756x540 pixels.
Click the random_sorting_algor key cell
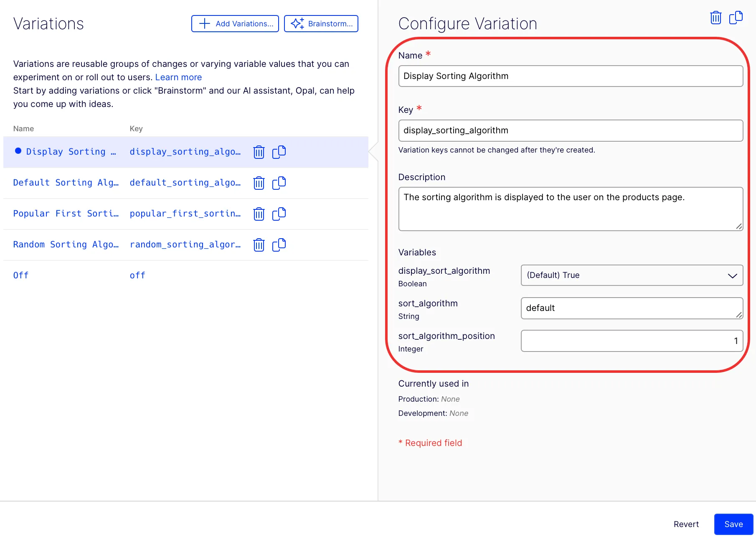tap(185, 245)
